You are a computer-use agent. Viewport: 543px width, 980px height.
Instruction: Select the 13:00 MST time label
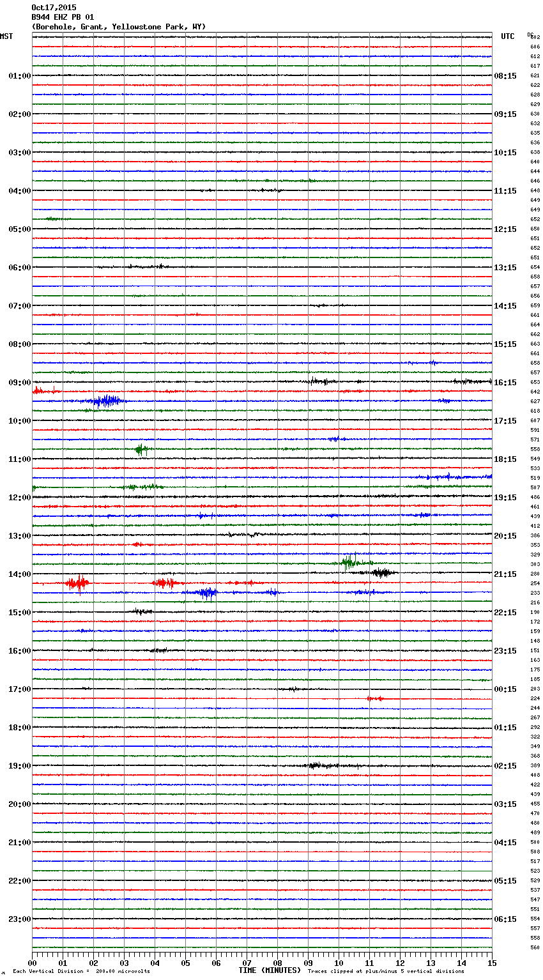click(x=20, y=536)
